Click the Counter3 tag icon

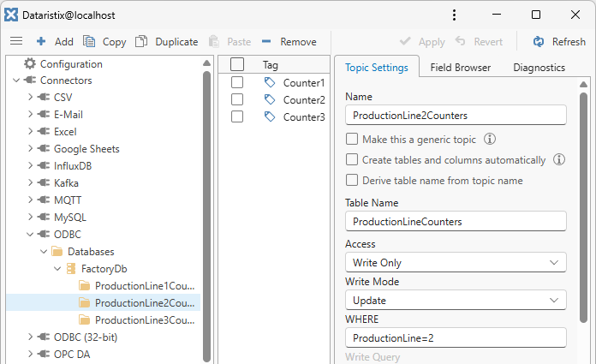tap(270, 116)
